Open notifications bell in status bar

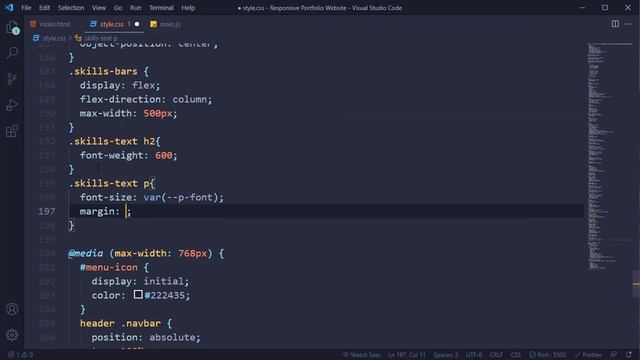(629, 355)
